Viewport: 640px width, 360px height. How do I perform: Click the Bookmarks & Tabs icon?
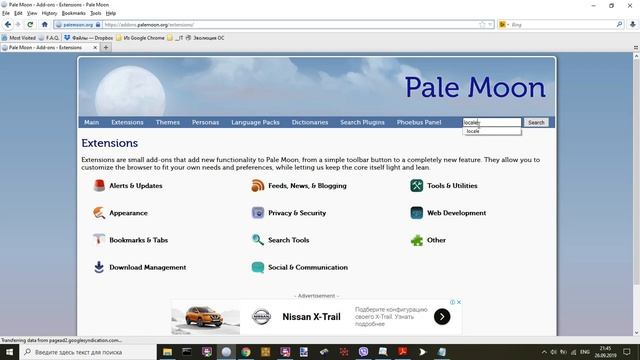pos(99,240)
